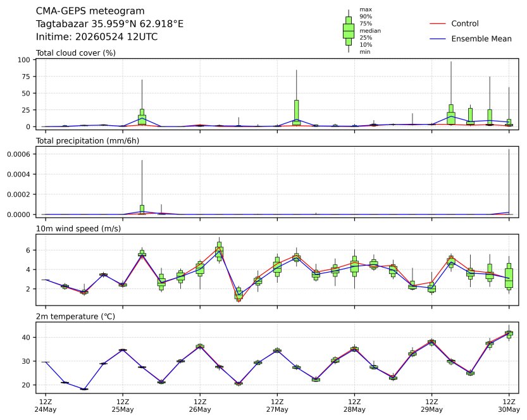Image resolution: width=527 pixels, height=420 pixels.
Task: Click the Tagtabazar coordinates text
Action: (109, 24)
